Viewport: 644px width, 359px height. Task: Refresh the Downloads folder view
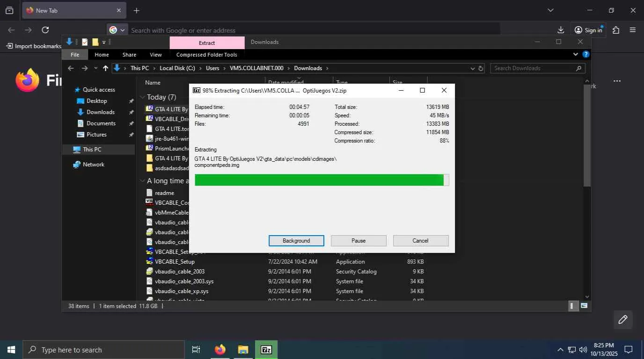[481, 68]
